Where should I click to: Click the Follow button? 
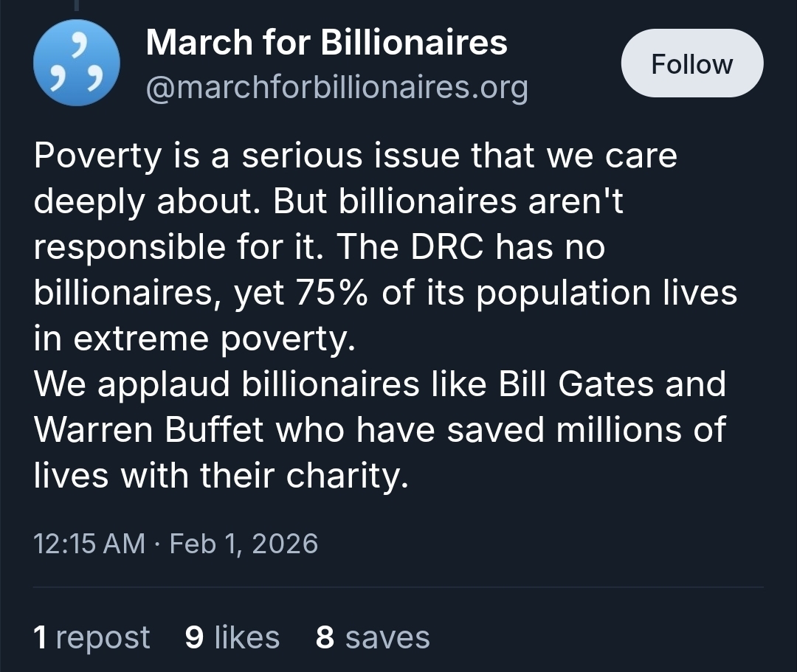(691, 65)
